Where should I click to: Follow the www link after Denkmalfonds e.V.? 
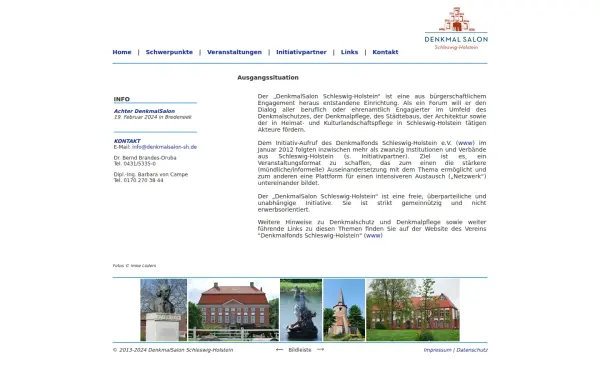point(465,143)
